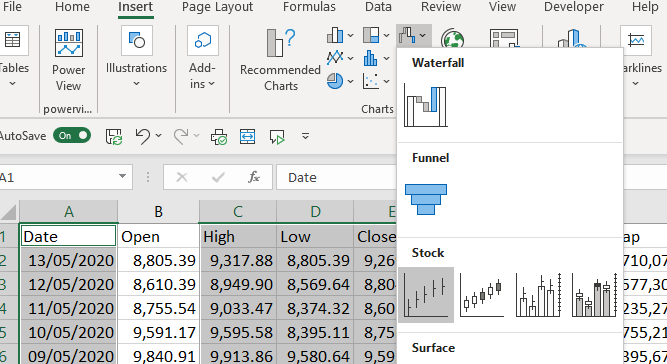The width and height of the screenshot is (667, 364).
Task: Click the Print Preview and Print icon
Action: tap(219, 137)
